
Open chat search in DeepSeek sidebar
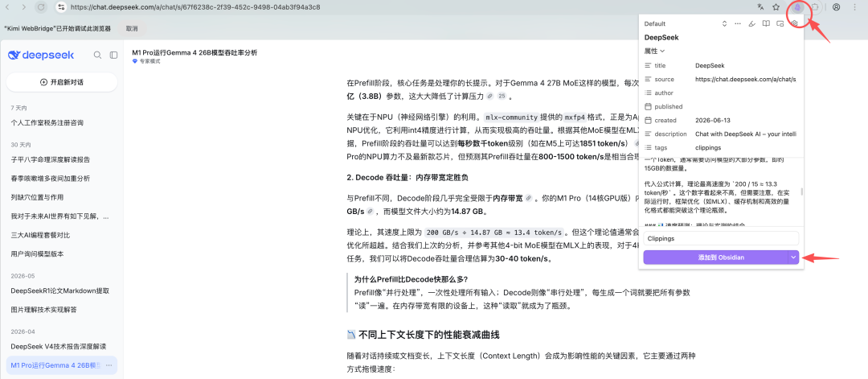[97, 55]
